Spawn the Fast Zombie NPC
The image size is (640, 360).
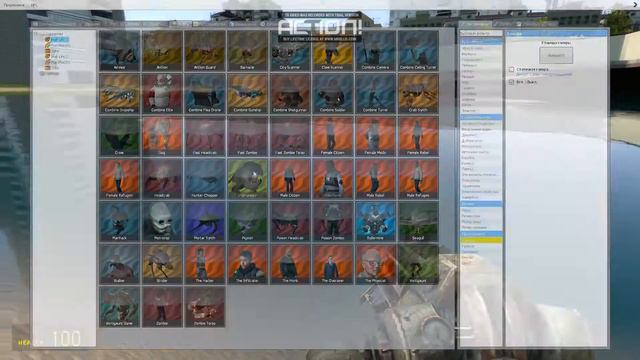coord(247,136)
